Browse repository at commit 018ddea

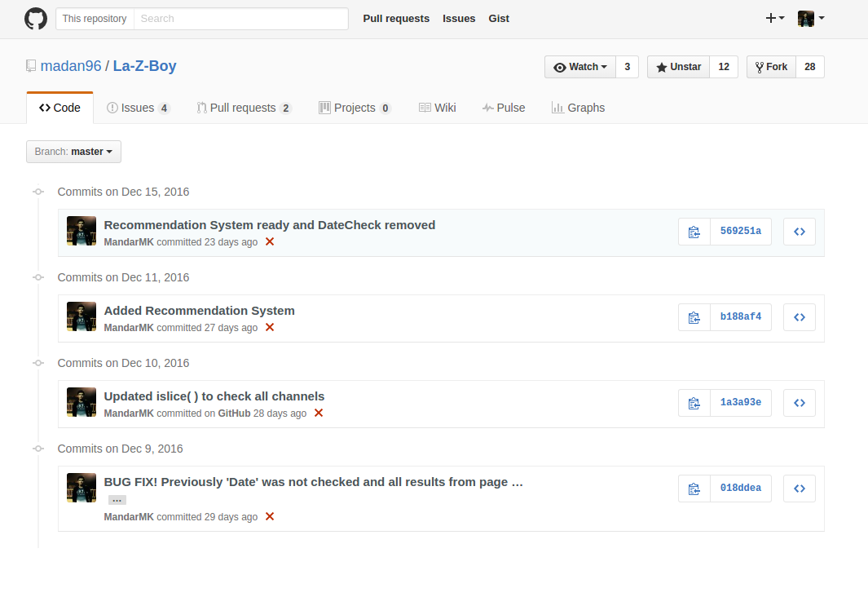point(799,489)
